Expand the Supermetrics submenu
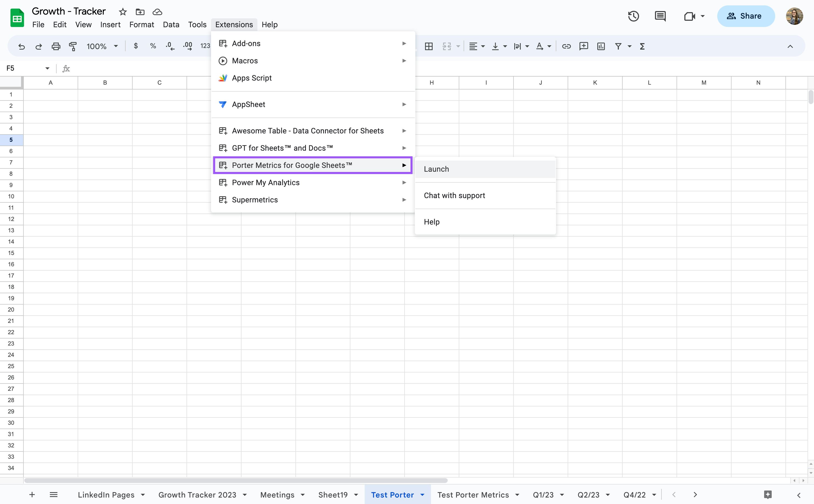The image size is (814, 504). (x=313, y=200)
